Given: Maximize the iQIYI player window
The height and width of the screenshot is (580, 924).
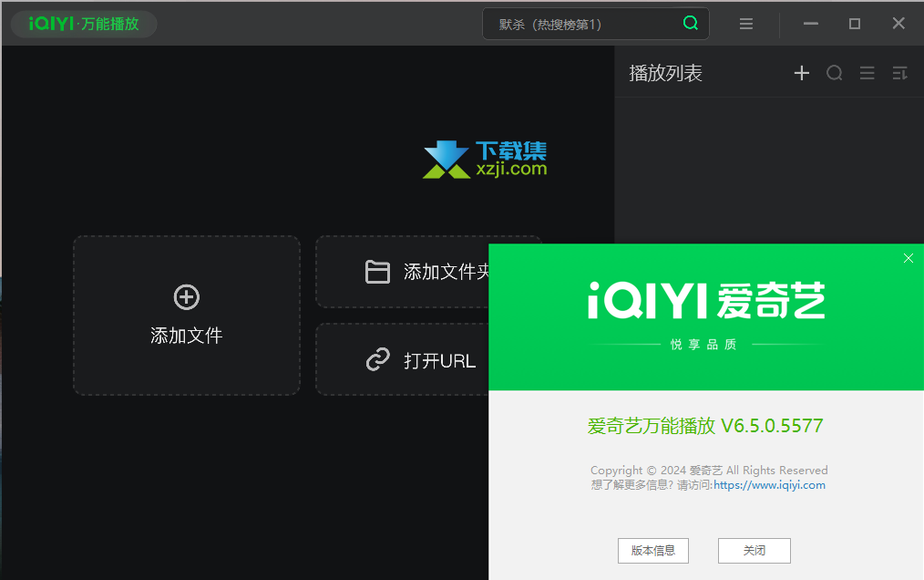Looking at the screenshot, I should tap(855, 24).
